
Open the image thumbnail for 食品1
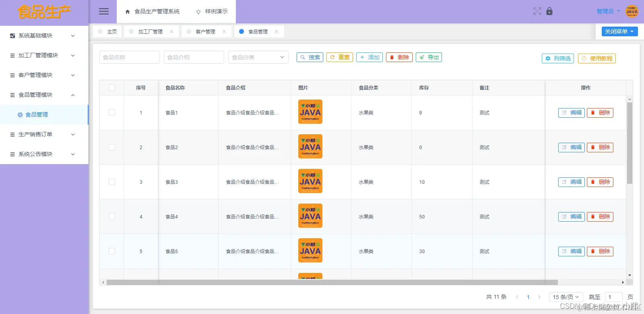[310, 112]
